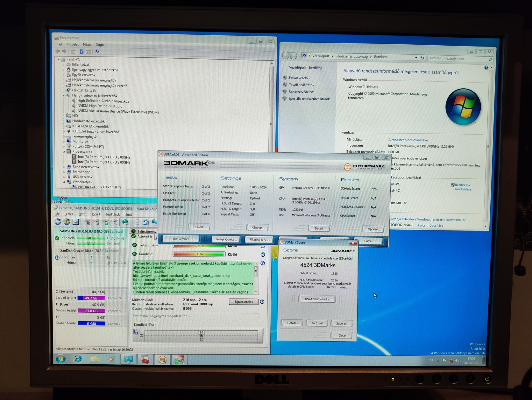Click the volume speaker icon in system tray
This screenshot has width=532, height=400.
tap(457, 360)
